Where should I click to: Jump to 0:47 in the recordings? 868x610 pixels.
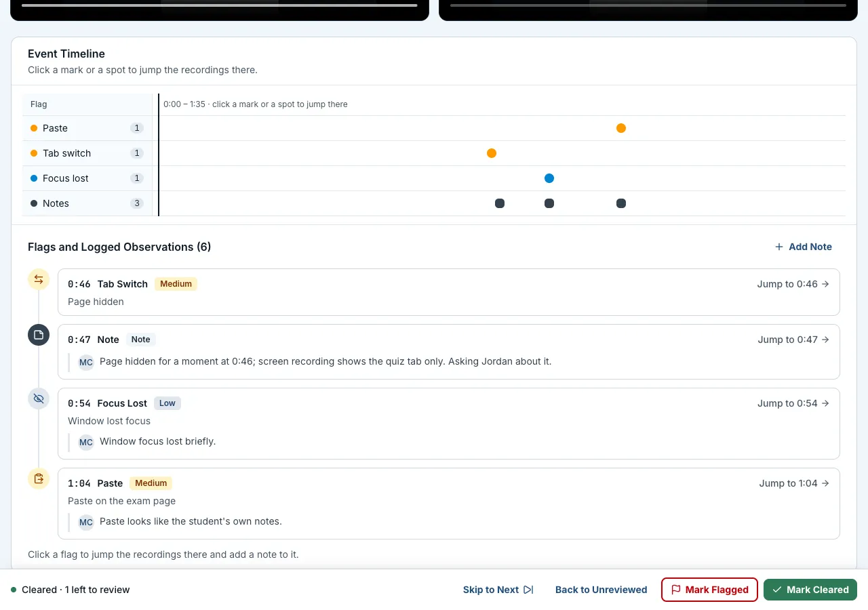point(793,340)
